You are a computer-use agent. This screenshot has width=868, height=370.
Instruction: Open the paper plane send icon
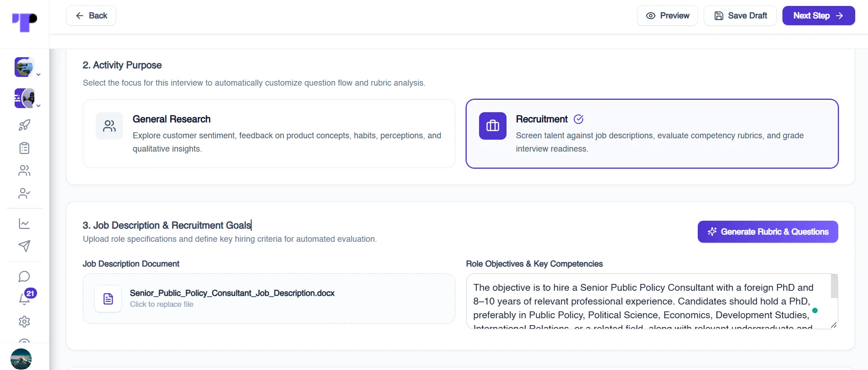pos(24,246)
